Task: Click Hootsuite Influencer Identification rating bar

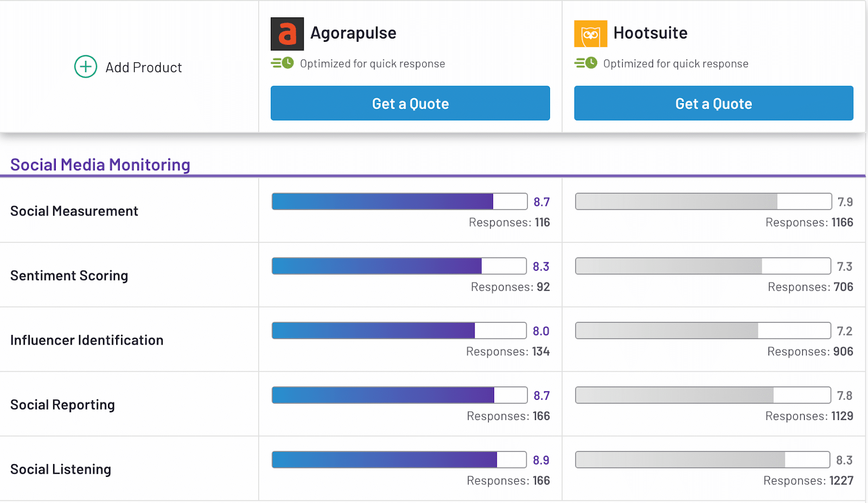Action: [703, 330]
